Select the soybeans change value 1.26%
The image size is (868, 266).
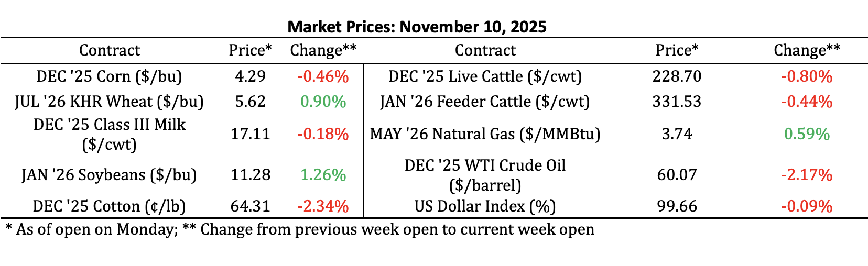(323, 174)
